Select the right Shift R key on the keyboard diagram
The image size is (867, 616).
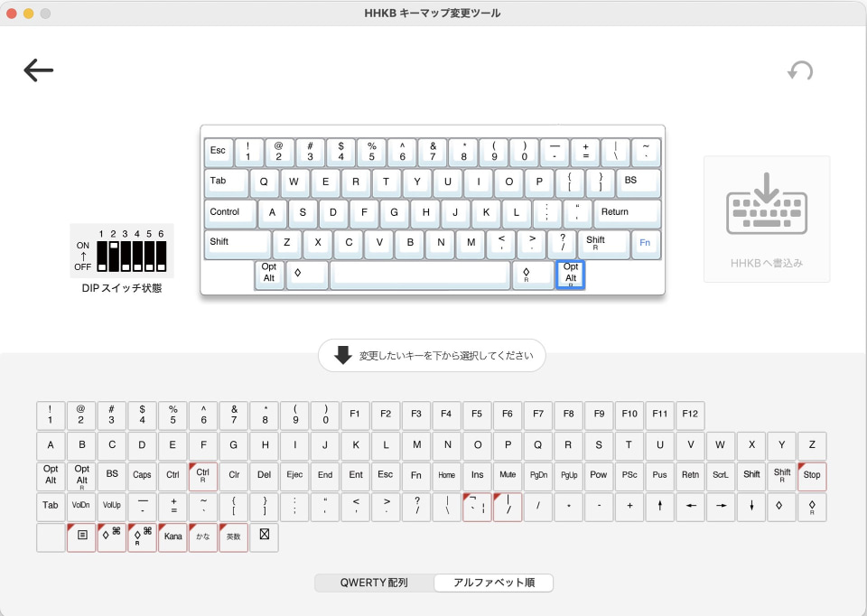[x=605, y=245]
